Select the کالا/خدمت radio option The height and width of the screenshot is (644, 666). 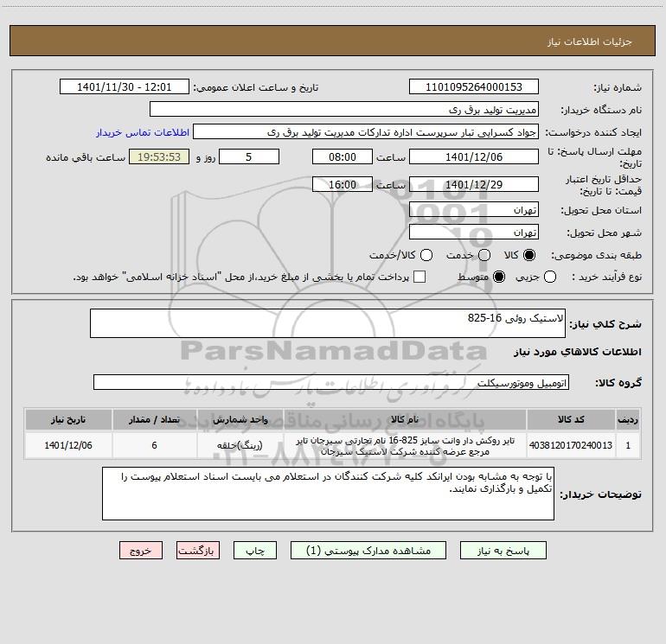pyautogui.click(x=426, y=255)
